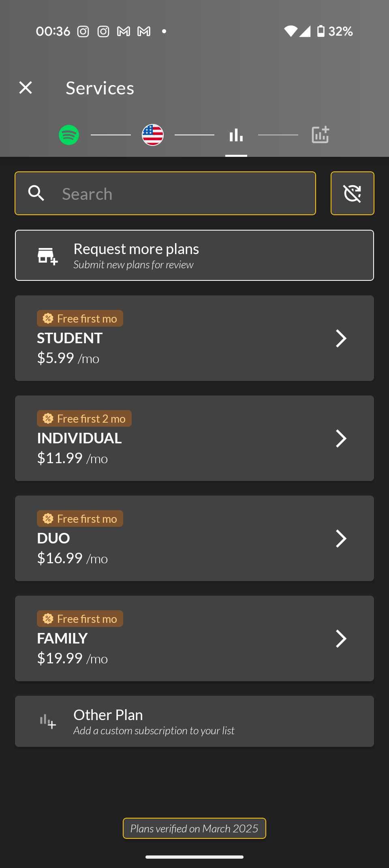Open the plans step bar-chart tab
This screenshot has height=868, width=389.
236,135
